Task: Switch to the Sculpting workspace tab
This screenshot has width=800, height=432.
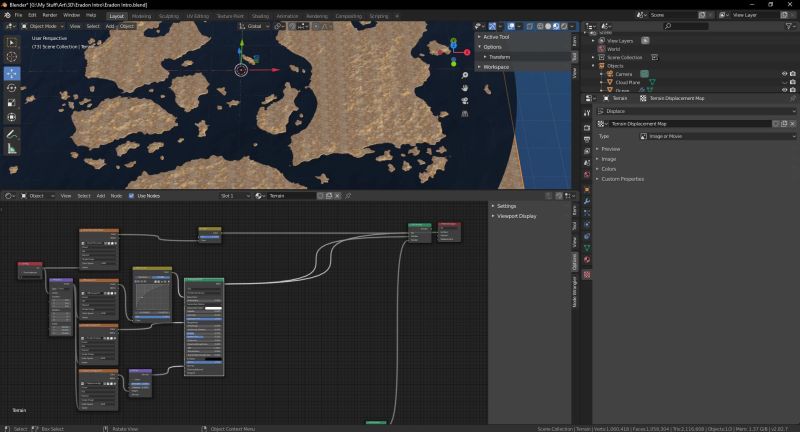Action: point(169,16)
